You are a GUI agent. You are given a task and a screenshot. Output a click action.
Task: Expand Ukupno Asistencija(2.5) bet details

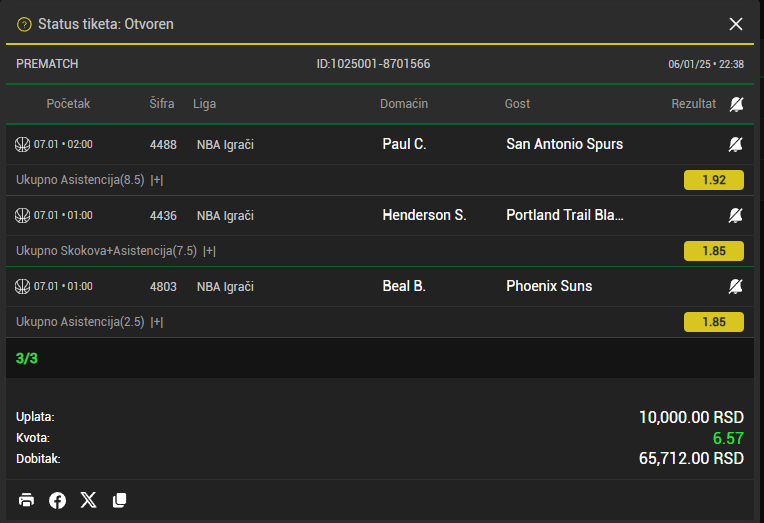coord(157,322)
